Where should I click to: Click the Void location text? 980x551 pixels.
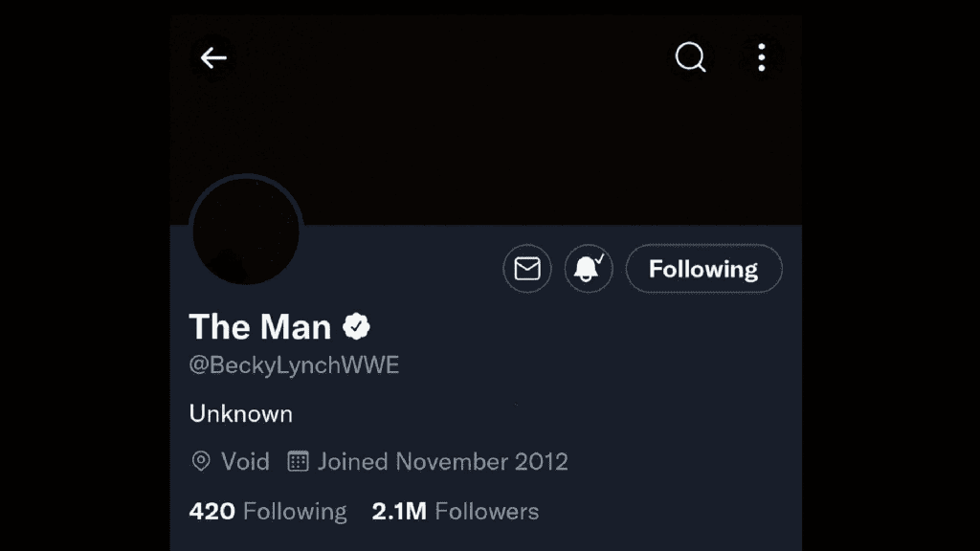[x=245, y=462]
